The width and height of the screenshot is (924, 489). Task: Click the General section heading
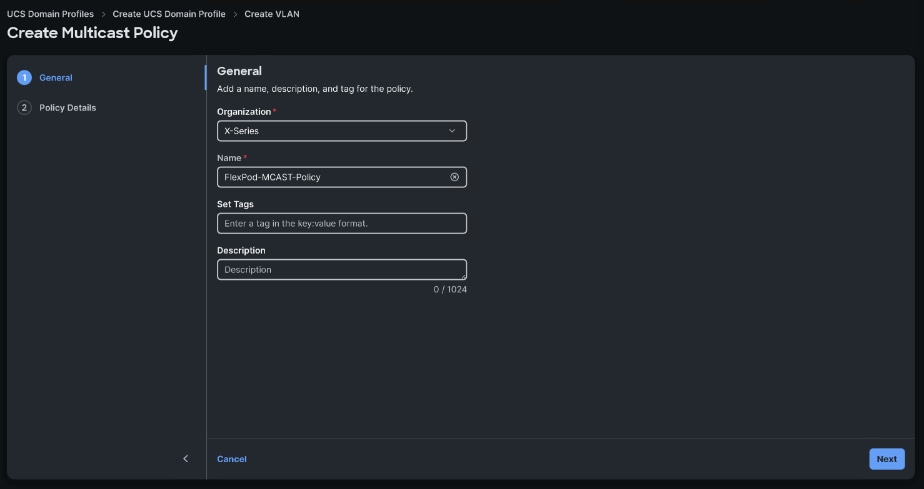click(x=239, y=71)
